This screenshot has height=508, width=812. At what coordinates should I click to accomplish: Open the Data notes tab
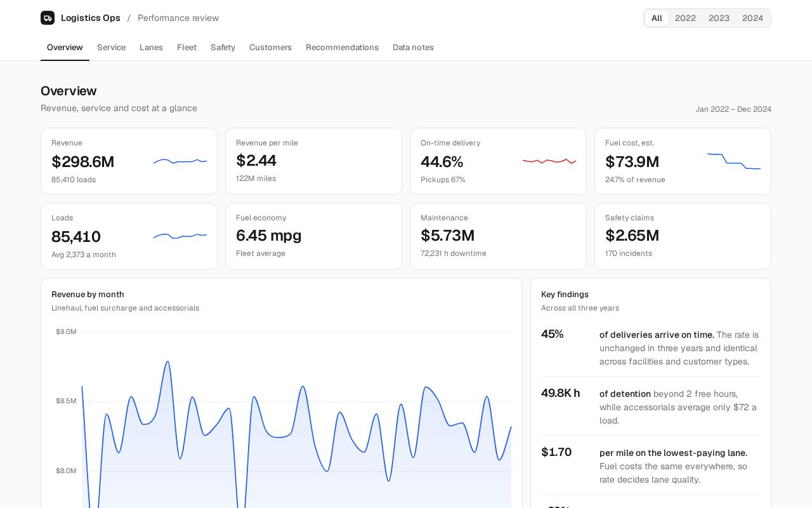pos(413,48)
